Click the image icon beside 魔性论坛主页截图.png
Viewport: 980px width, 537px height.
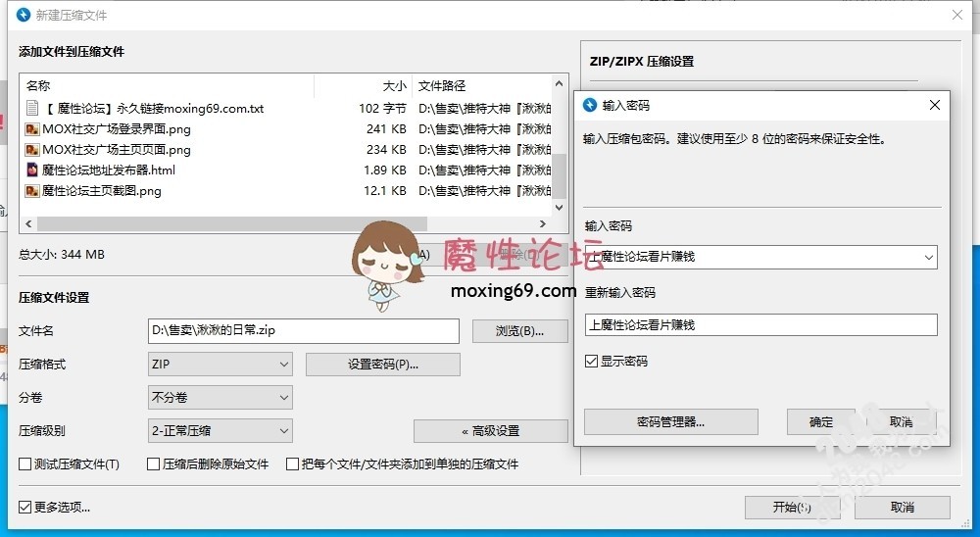pyautogui.click(x=32, y=191)
